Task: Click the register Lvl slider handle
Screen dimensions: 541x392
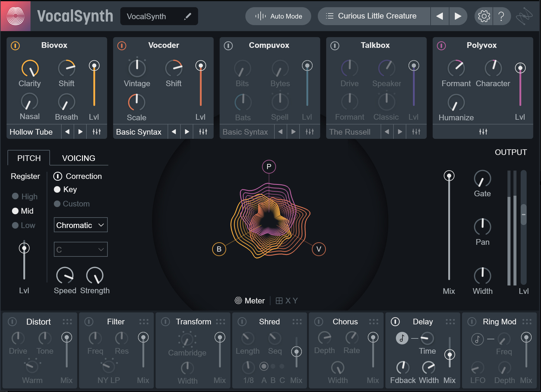Action: 24,248
